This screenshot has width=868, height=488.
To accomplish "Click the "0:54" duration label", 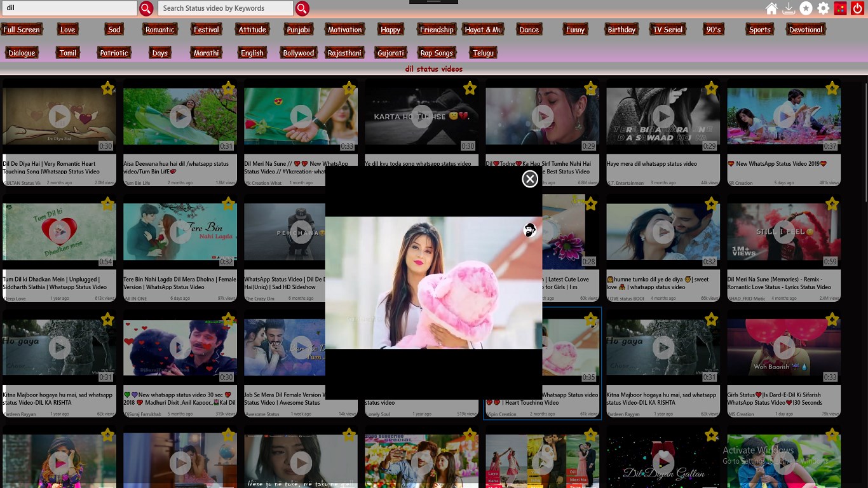I will (x=105, y=262).
